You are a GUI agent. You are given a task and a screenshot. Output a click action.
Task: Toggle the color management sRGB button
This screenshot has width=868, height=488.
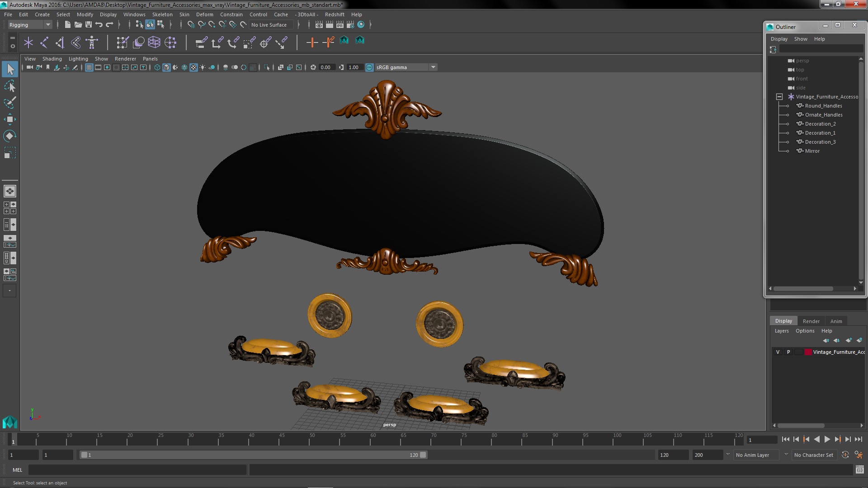369,67
